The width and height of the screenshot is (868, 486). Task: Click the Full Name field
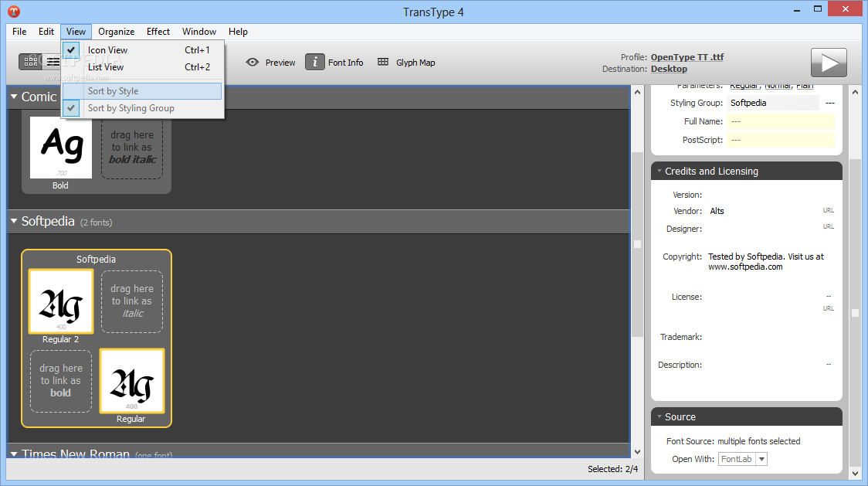[x=781, y=121]
